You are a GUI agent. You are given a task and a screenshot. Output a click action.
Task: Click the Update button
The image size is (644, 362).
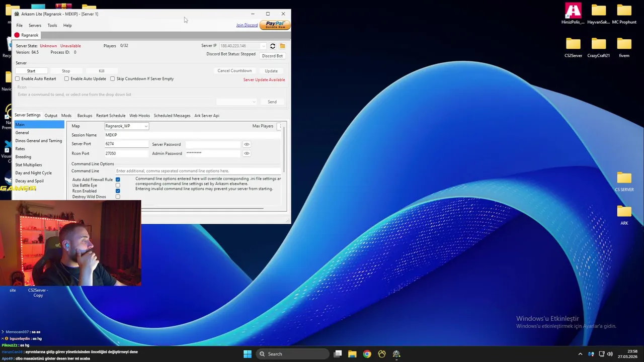(271, 71)
